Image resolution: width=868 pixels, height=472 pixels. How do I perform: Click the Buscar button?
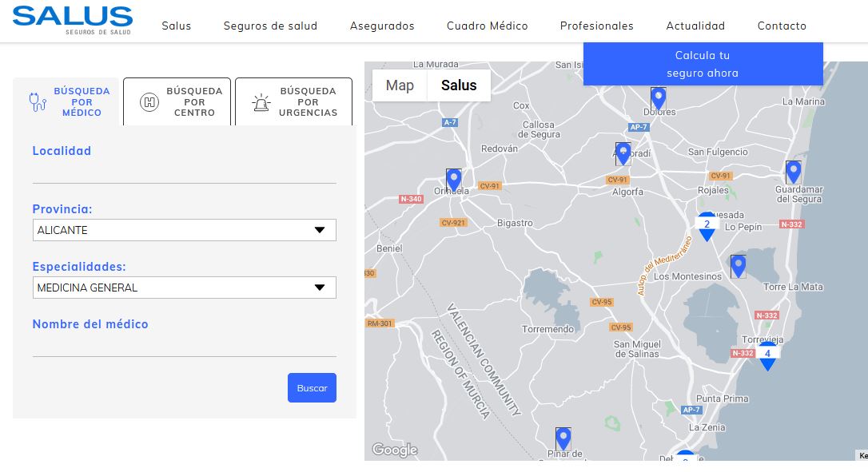312,387
